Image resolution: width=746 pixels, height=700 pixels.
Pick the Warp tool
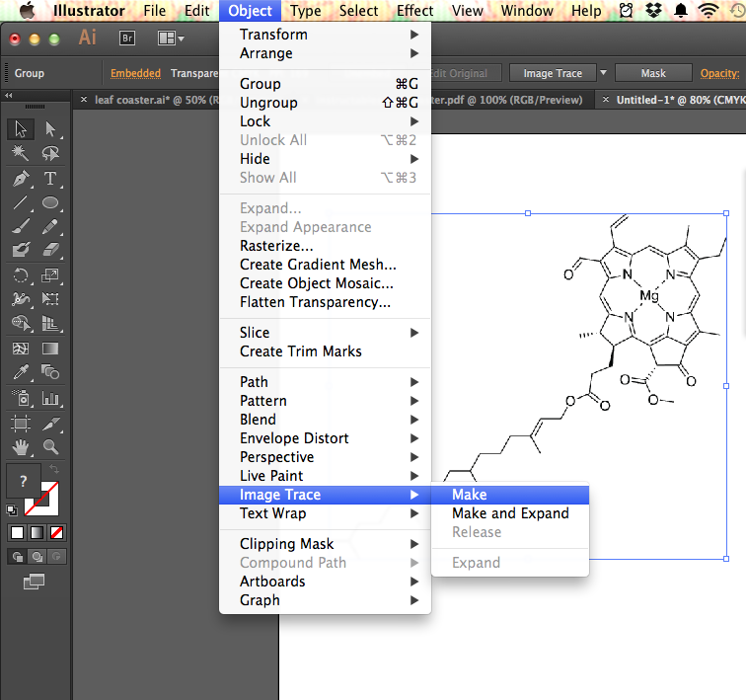21,299
